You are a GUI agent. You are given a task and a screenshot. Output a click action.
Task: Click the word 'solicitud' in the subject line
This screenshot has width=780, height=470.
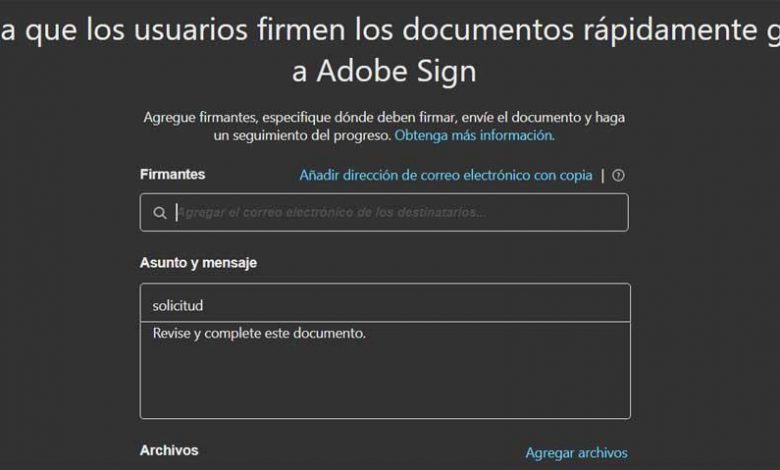pyautogui.click(x=178, y=305)
